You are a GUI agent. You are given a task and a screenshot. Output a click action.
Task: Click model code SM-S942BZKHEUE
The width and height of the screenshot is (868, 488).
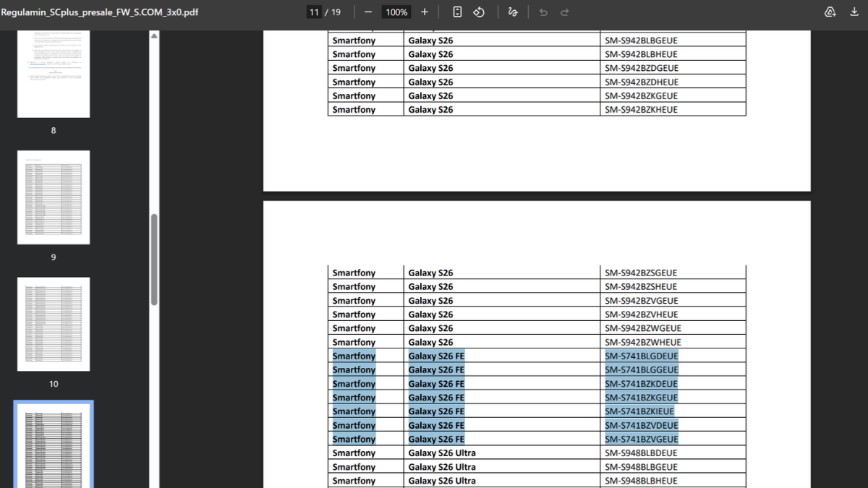[x=641, y=109]
